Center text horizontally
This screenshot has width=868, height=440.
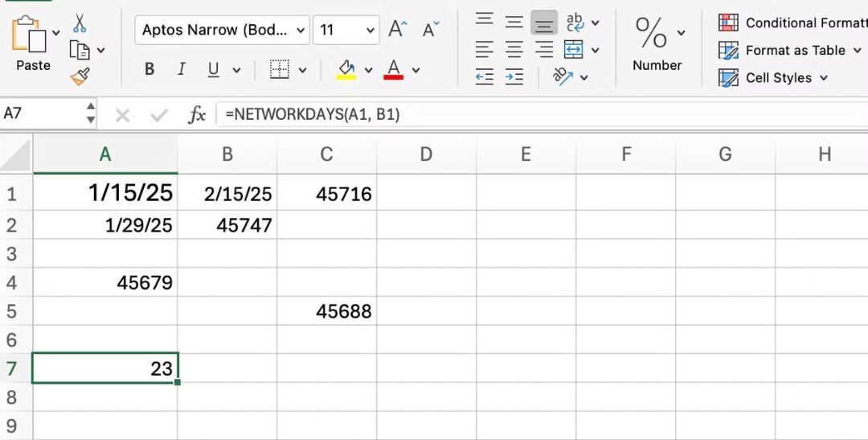click(514, 50)
